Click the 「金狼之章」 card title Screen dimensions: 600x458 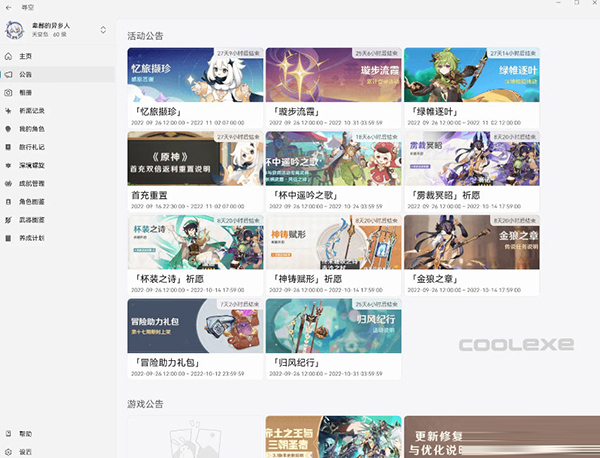(x=433, y=279)
